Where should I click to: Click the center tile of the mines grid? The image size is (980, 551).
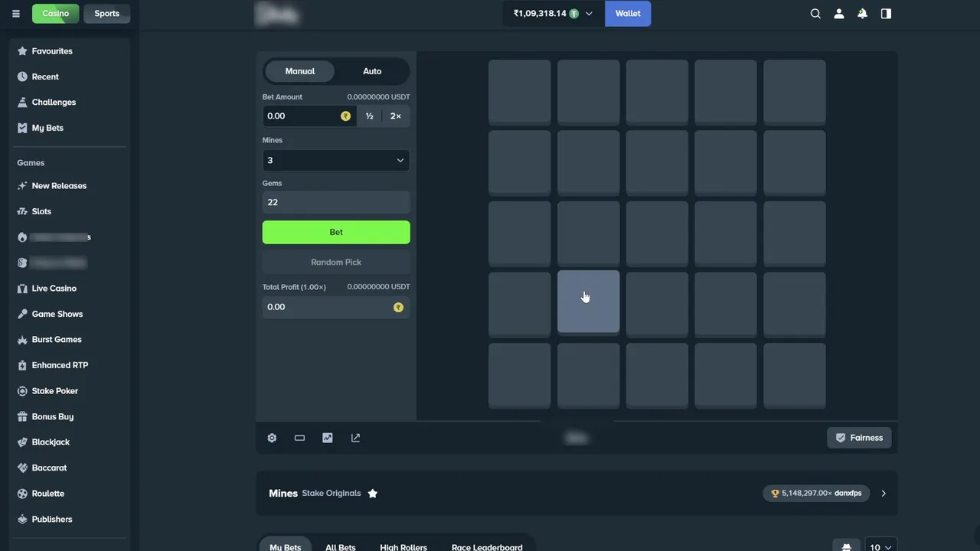tap(658, 233)
